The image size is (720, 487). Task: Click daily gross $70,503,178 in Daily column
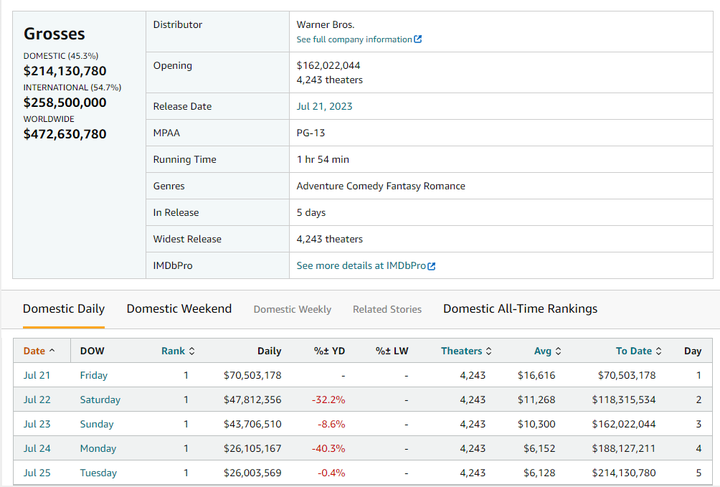pos(252,375)
